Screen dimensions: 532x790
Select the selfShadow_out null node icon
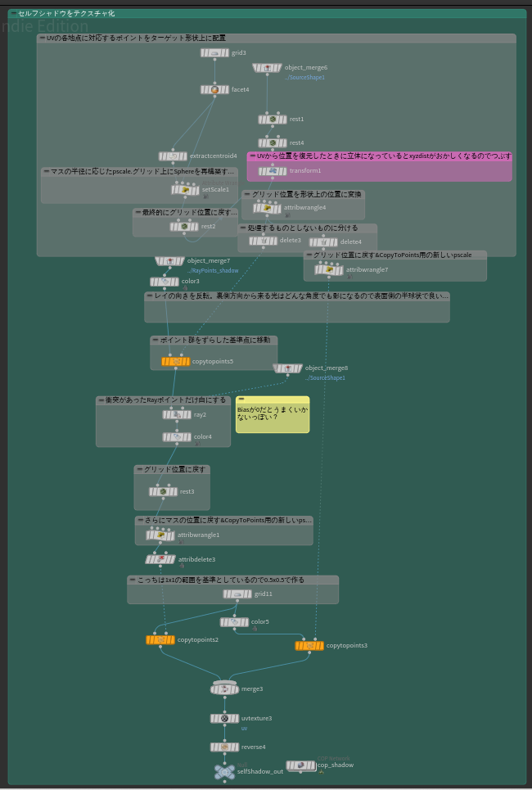coord(224,772)
